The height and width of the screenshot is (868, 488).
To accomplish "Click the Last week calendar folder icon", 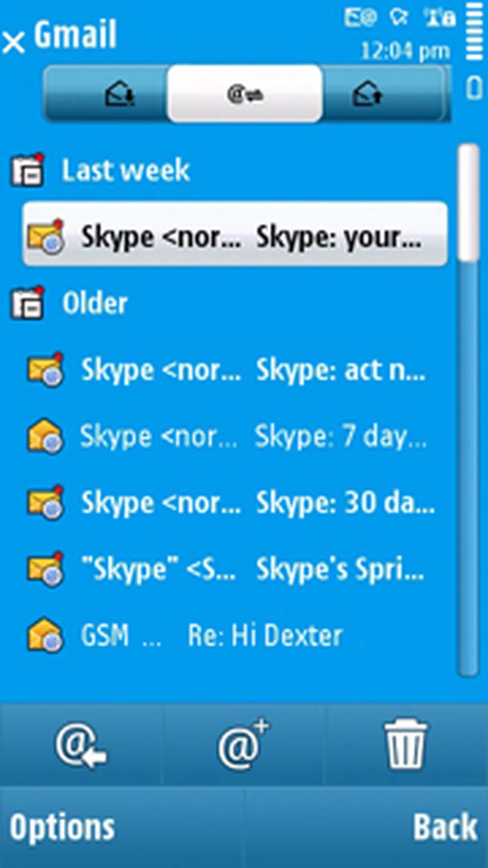I will point(27,170).
